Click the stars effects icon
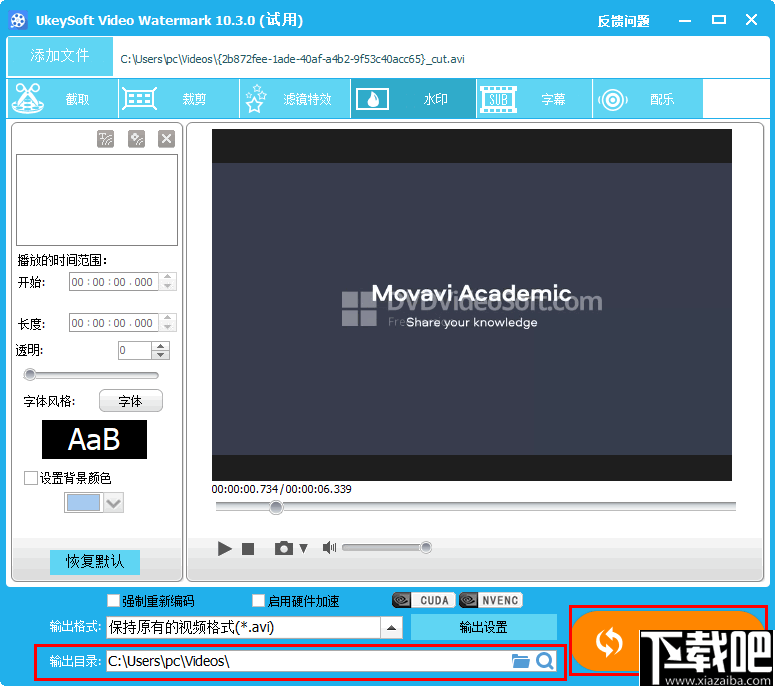The height and width of the screenshot is (686, 775). pyautogui.click(x=256, y=98)
